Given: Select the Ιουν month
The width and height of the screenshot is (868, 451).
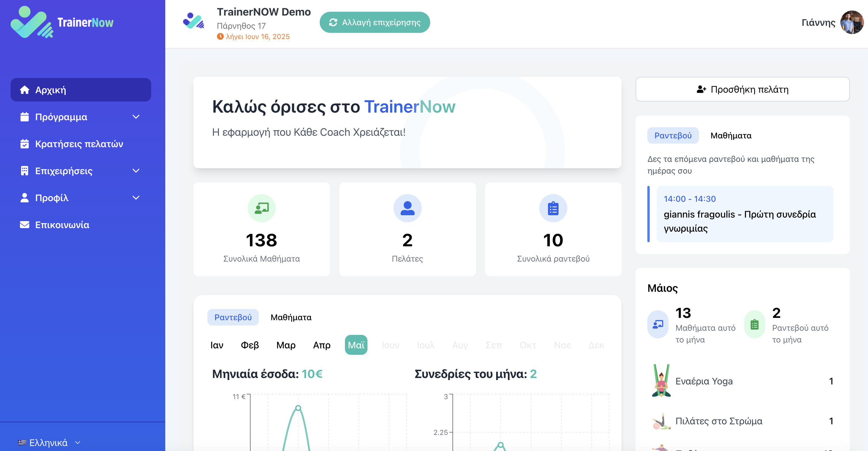Looking at the screenshot, I should point(391,345).
